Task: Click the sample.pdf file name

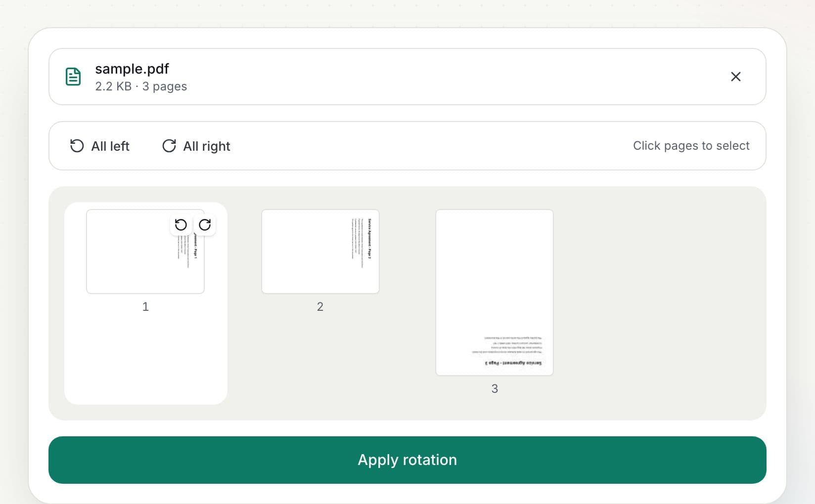Action: tap(132, 69)
